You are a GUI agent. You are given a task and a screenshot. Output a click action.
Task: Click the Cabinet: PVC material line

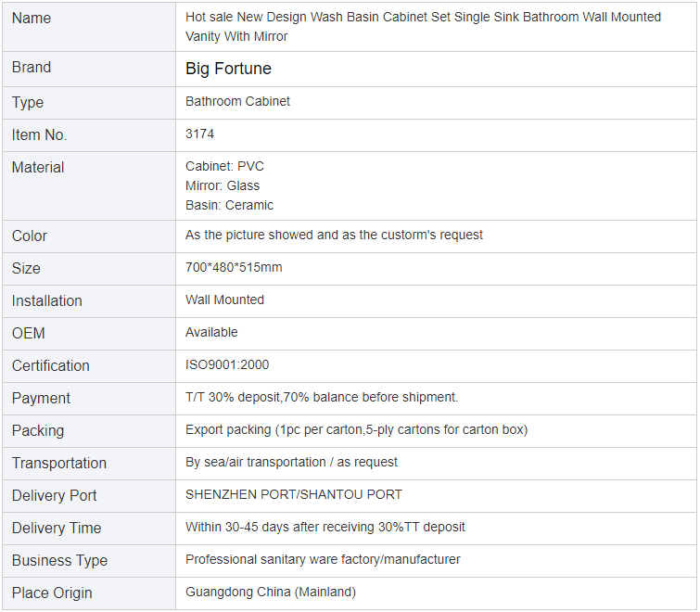pos(224,166)
